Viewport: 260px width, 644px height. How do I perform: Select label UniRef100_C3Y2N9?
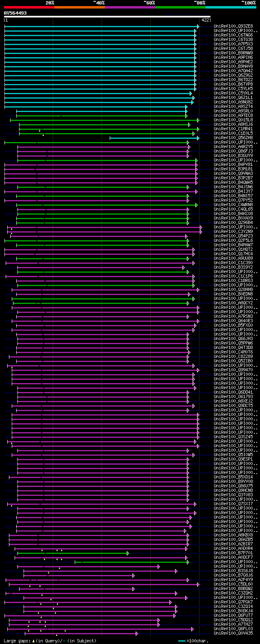(233, 232)
